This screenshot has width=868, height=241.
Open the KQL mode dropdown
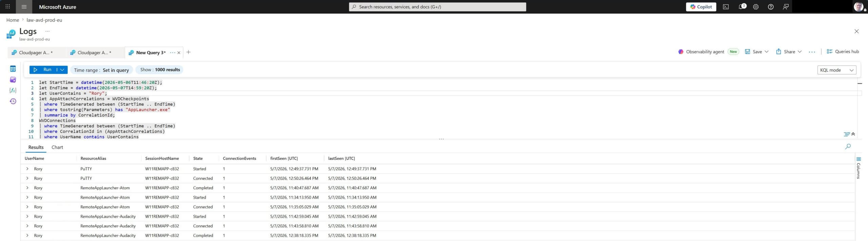(x=836, y=70)
